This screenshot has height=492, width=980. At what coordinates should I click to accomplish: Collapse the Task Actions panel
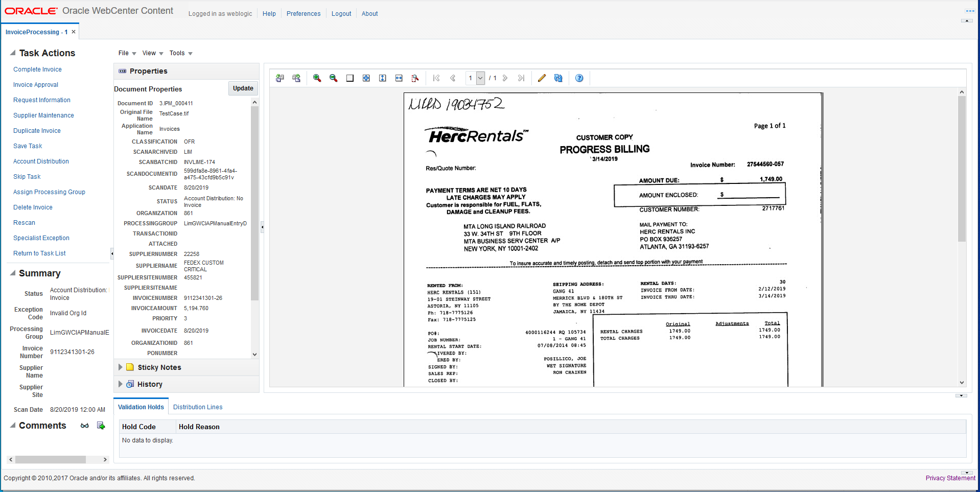click(x=13, y=53)
